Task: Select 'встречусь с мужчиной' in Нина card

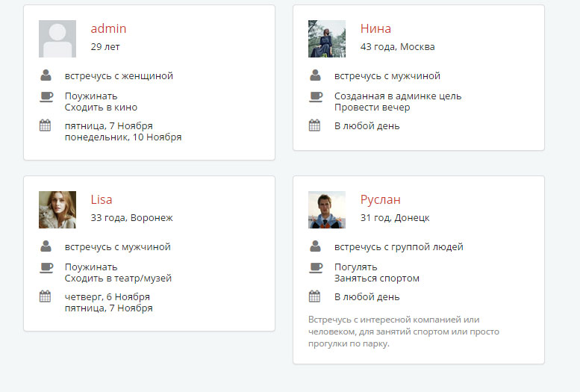Action: tap(387, 76)
